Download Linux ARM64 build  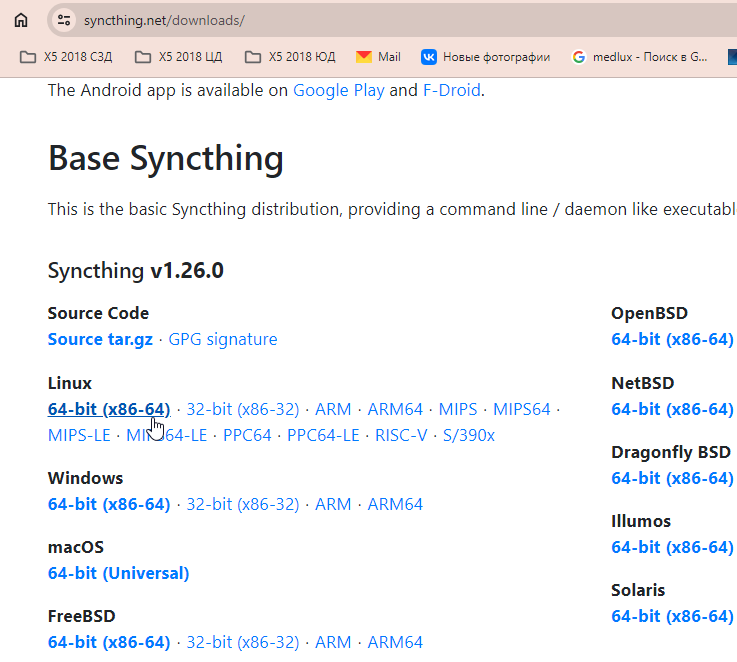click(x=395, y=410)
